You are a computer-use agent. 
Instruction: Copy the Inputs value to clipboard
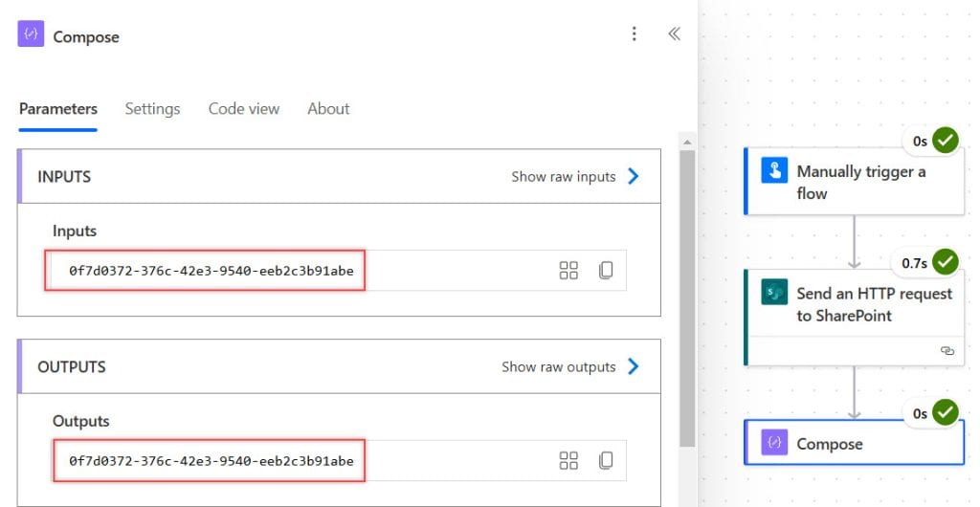[x=606, y=271]
